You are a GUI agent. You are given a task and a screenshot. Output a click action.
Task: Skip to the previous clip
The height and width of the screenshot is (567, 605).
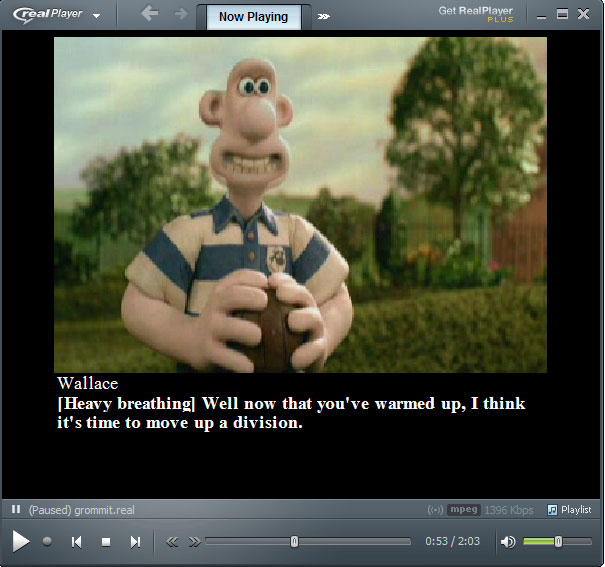pyautogui.click(x=76, y=541)
